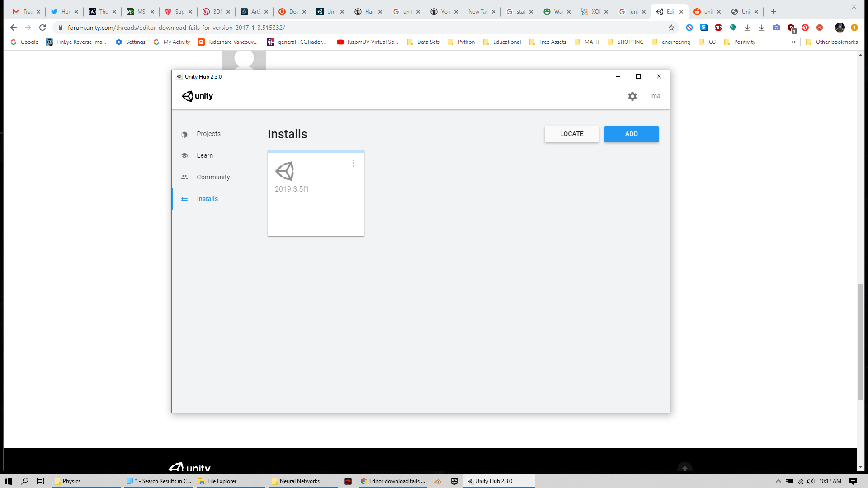
Task: Click the browser address bar
Action: [x=362, y=28]
